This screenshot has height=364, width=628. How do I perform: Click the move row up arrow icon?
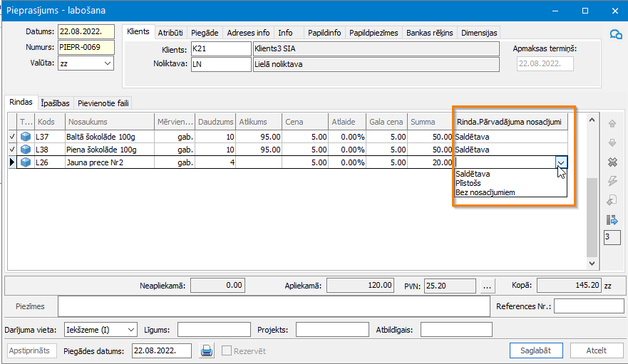(x=611, y=123)
